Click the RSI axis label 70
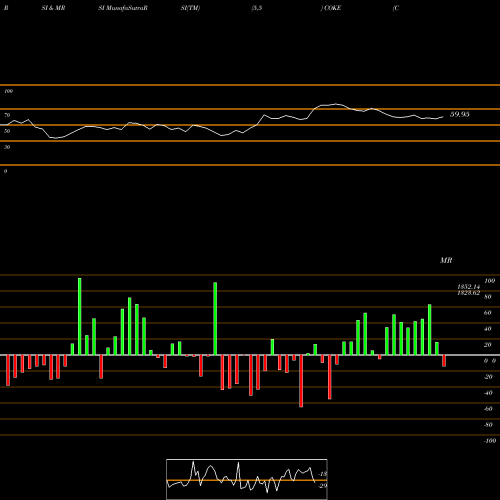This screenshot has width=500, height=500. pos(7,115)
